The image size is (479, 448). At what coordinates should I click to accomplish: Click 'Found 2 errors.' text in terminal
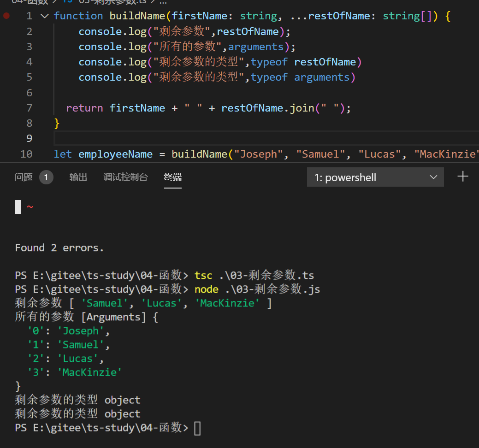59,248
